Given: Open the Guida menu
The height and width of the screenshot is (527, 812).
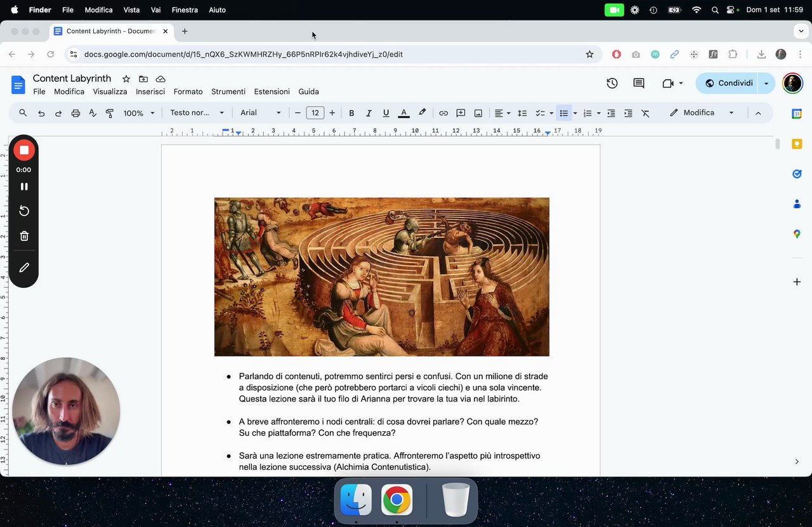Looking at the screenshot, I should (x=309, y=91).
